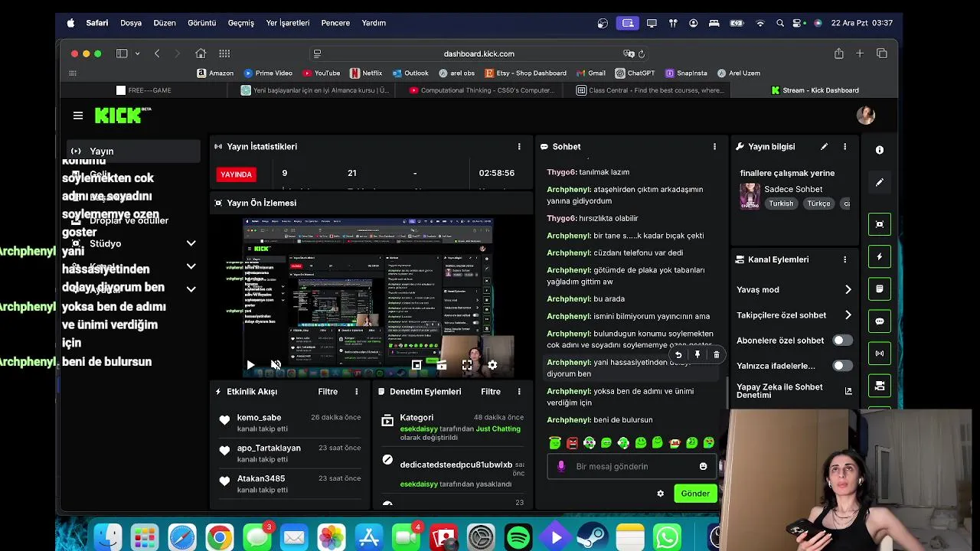Screen dimensions: 980x551
Task: Toggle Abonelere özel sohbet switch
Action: pyautogui.click(x=842, y=341)
